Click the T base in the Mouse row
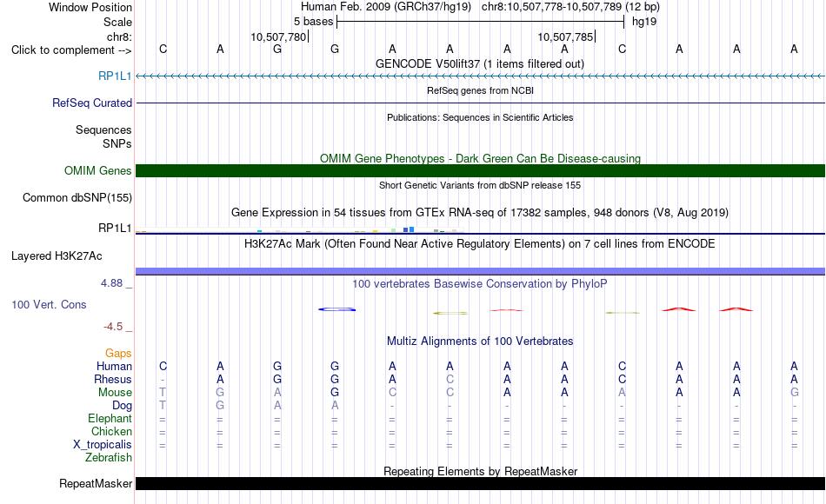The image size is (826, 504). pyautogui.click(x=163, y=393)
